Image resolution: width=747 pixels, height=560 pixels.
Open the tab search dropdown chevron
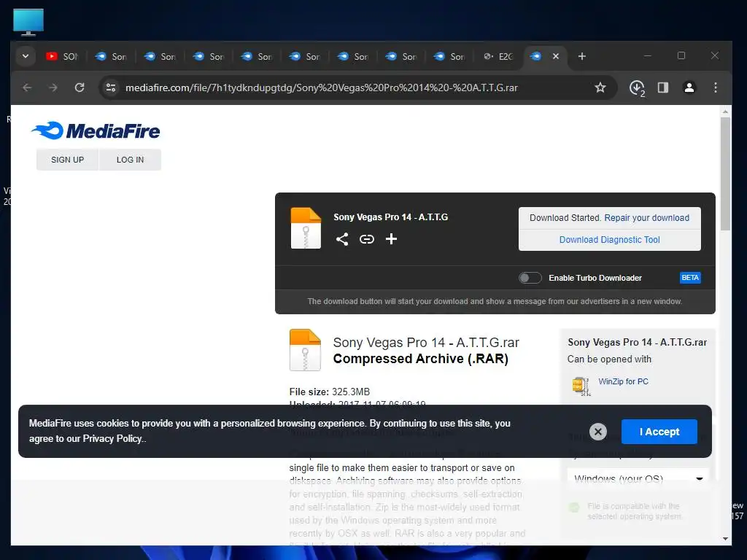tap(26, 56)
